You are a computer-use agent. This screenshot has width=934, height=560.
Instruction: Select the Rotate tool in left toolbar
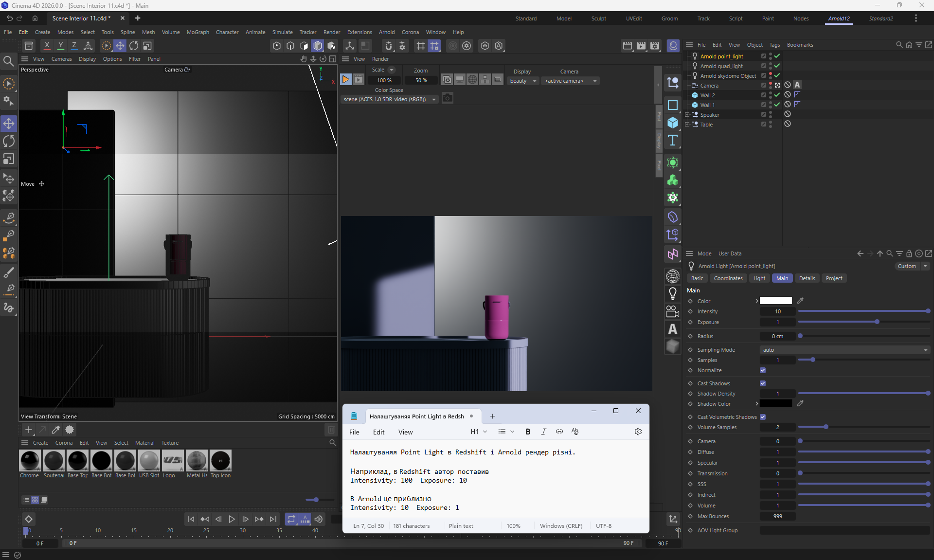coord(9,142)
